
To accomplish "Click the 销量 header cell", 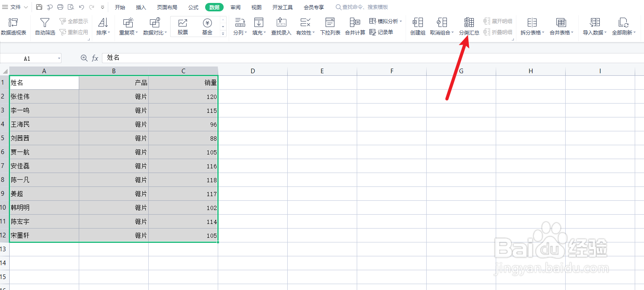I will pyautogui.click(x=183, y=82).
